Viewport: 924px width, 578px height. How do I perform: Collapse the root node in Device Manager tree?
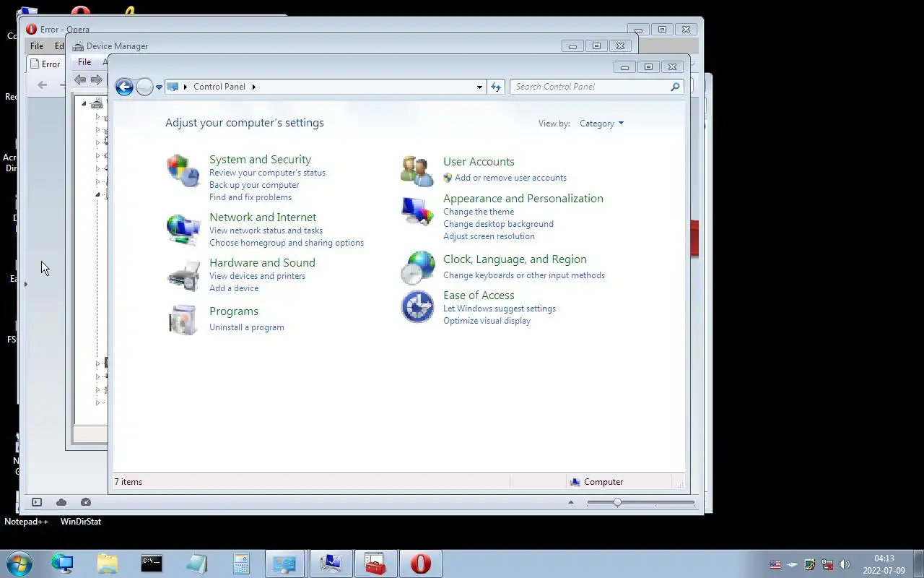[84, 104]
